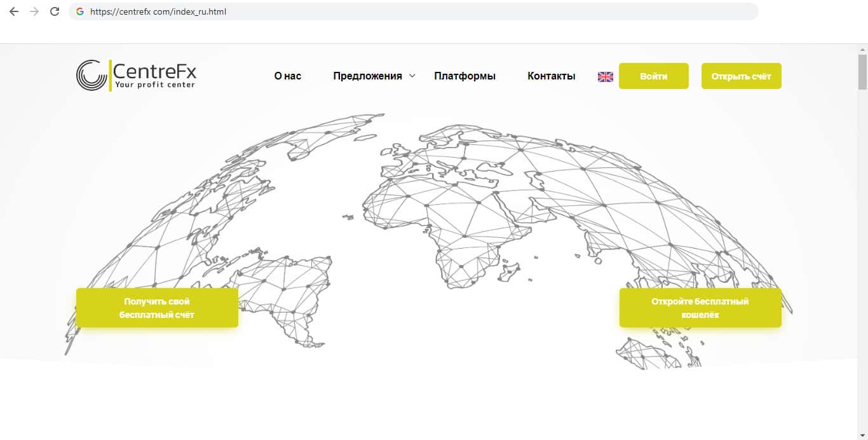This screenshot has width=868, height=440.
Task: Click the Google icon in the address bar
Action: 80,11
